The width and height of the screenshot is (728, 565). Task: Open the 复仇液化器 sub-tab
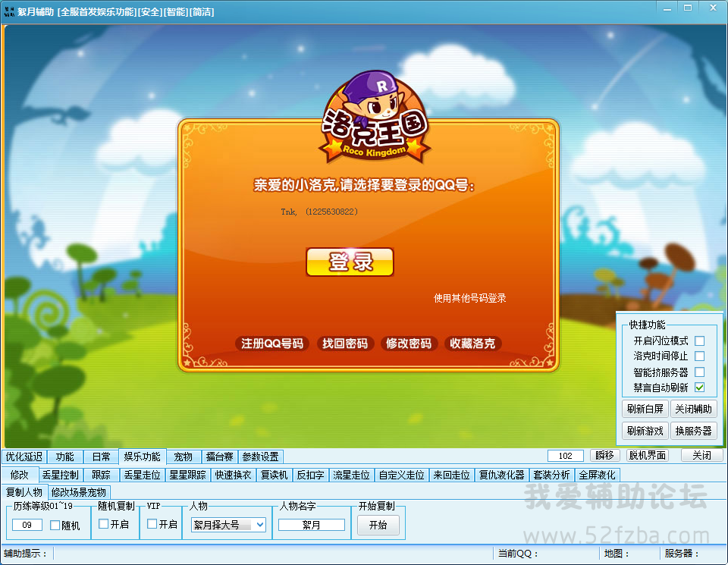(x=501, y=476)
